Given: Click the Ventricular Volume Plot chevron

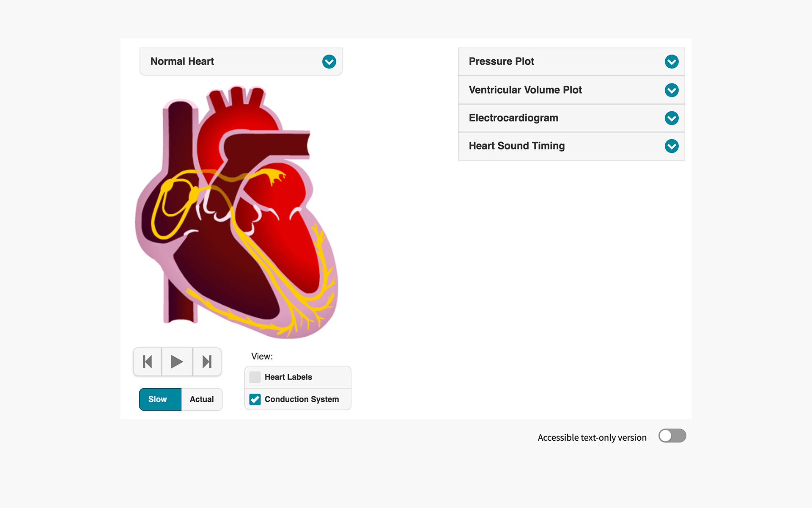Looking at the screenshot, I should pyautogui.click(x=672, y=90).
